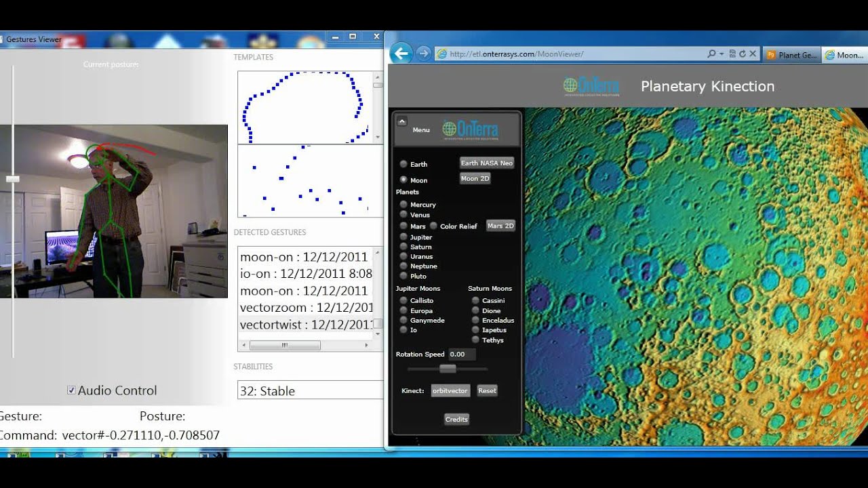Open the address bar dropdown arrow
The image size is (868, 488).
pos(722,54)
